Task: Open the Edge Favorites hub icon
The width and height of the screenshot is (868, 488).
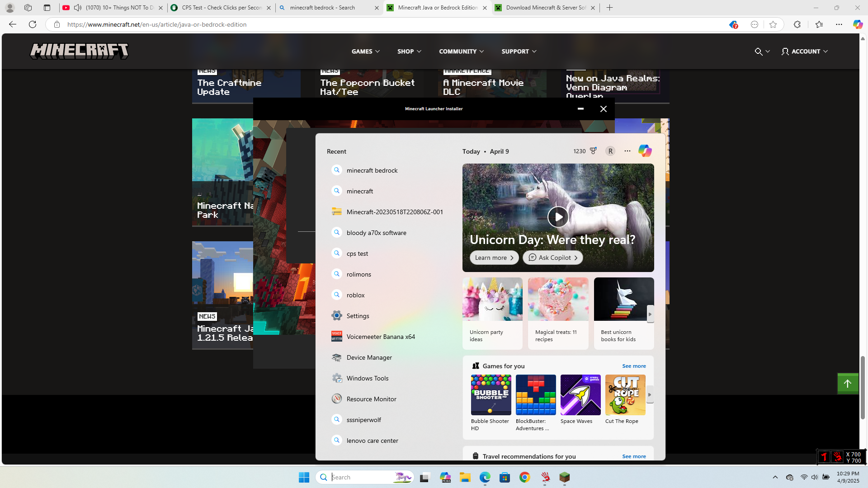Action: (x=819, y=24)
